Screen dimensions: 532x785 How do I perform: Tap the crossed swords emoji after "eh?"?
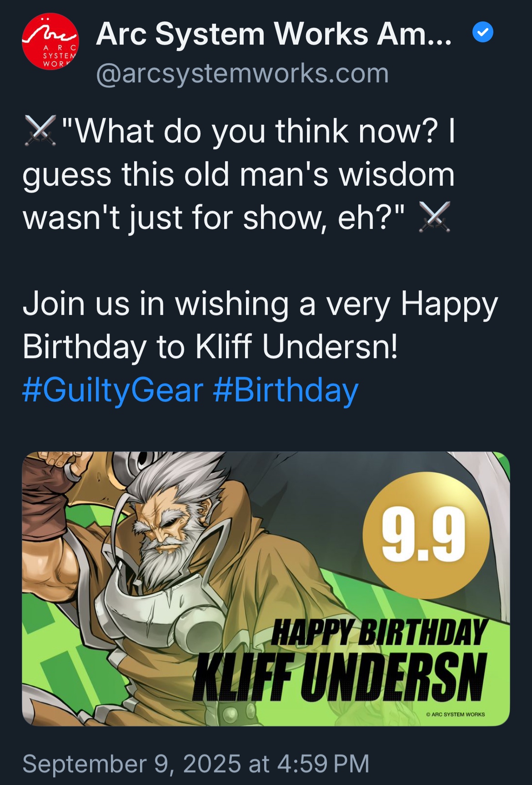[x=434, y=217]
